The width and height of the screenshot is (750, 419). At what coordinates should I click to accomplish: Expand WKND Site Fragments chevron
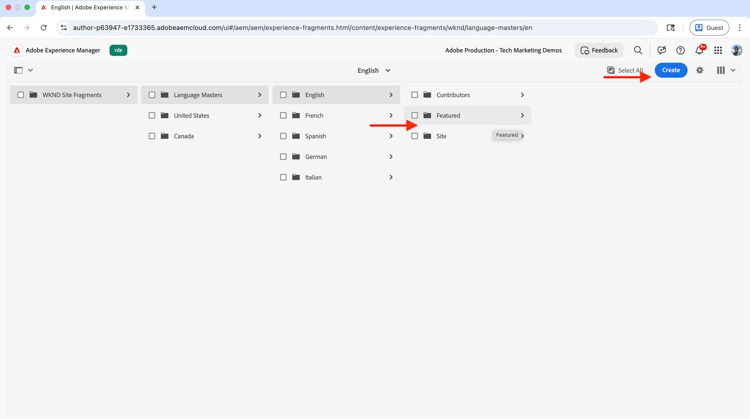tap(128, 95)
